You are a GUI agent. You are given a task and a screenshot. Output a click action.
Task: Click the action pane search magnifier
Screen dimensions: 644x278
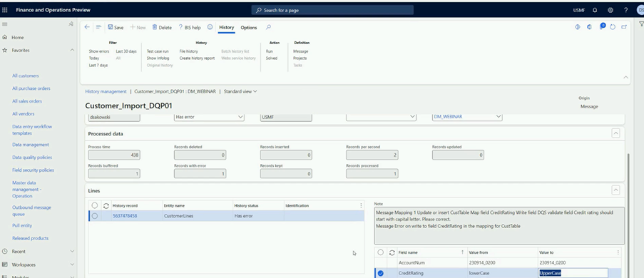pos(268,27)
